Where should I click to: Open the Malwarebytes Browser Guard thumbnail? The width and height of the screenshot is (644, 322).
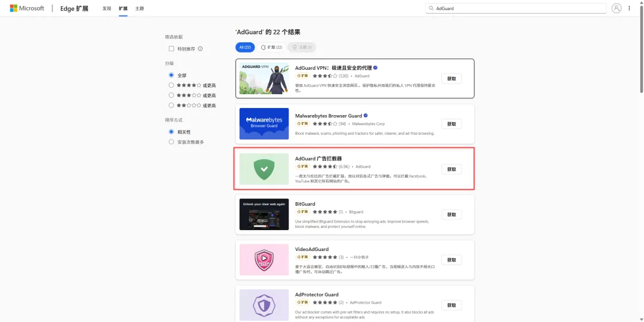tap(264, 123)
